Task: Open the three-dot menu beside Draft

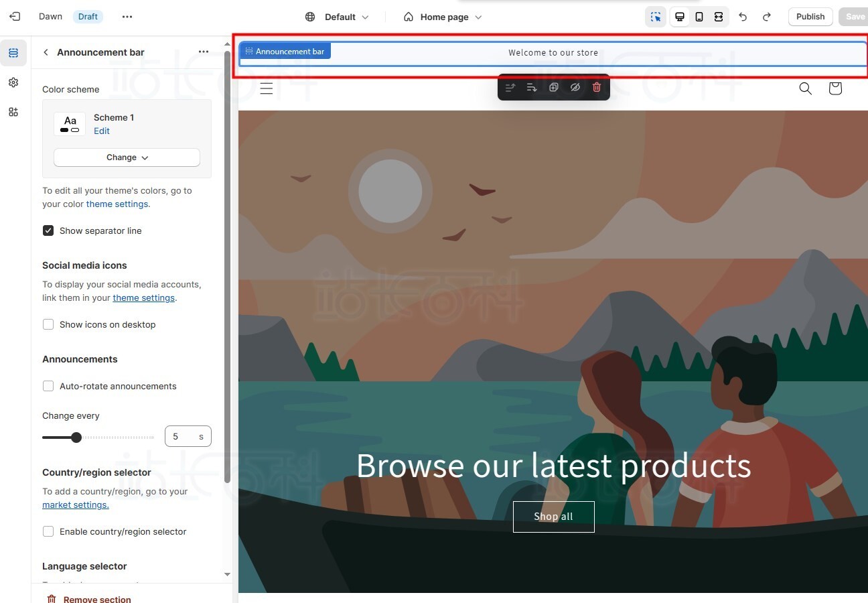Action: 127,17
